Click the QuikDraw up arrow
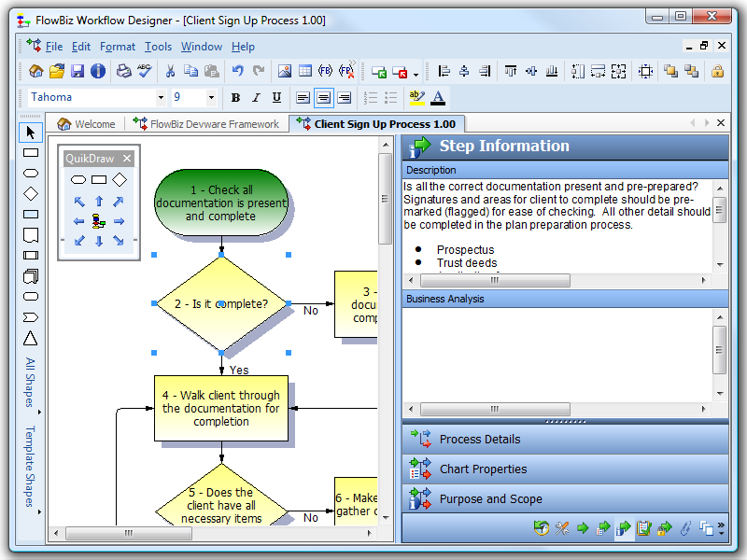 [99, 202]
